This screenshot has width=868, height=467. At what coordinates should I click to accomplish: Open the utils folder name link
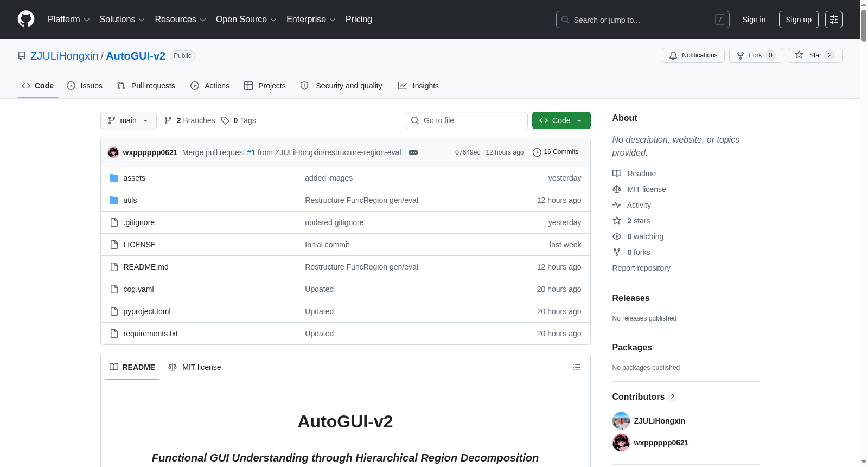130,200
